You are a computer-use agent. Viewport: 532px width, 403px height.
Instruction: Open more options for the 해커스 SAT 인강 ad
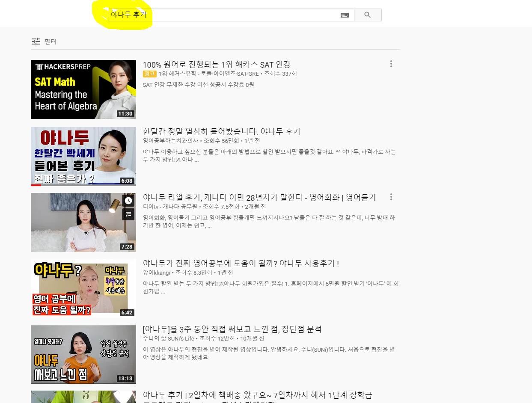click(x=391, y=64)
